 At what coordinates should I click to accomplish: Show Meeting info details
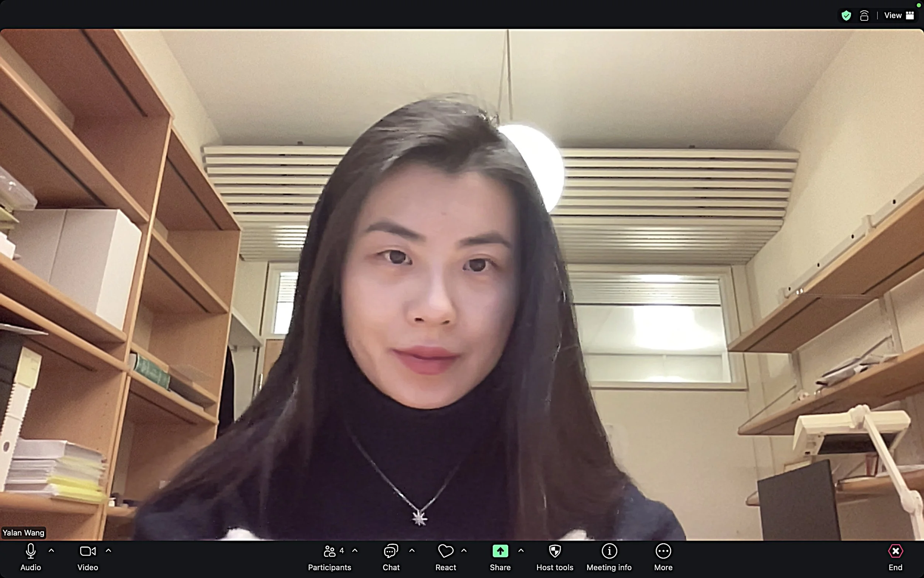point(609,552)
